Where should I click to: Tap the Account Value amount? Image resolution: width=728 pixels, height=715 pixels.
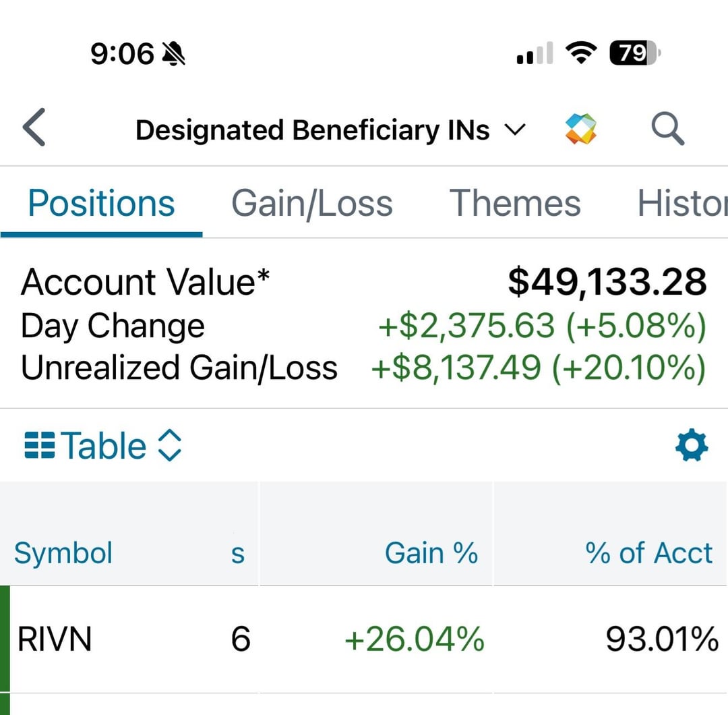coord(607,282)
